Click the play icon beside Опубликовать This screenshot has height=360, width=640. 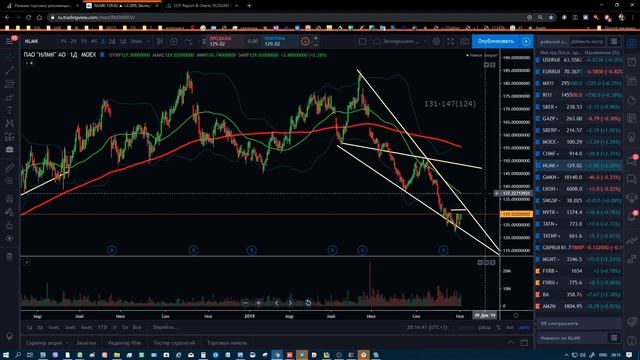pyautogui.click(x=526, y=41)
